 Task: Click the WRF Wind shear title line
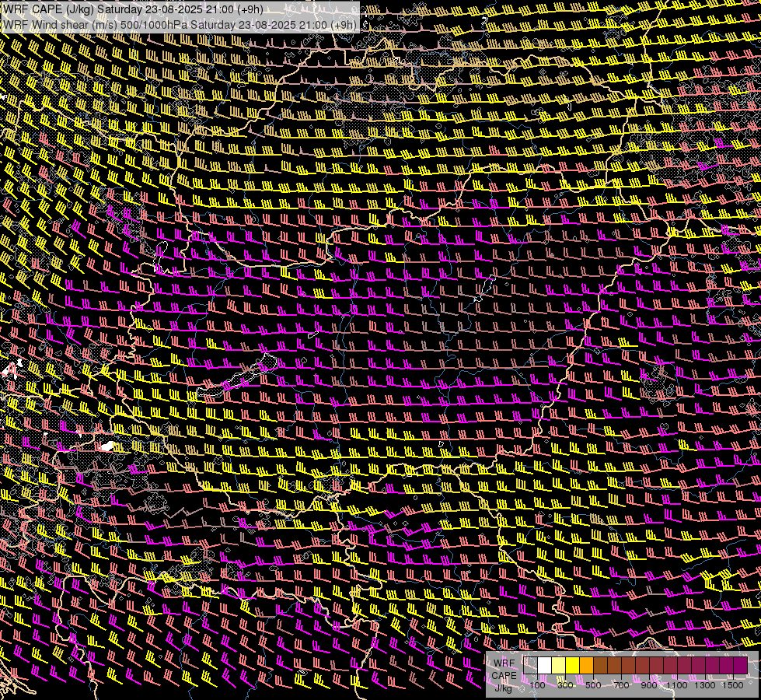(x=180, y=24)
